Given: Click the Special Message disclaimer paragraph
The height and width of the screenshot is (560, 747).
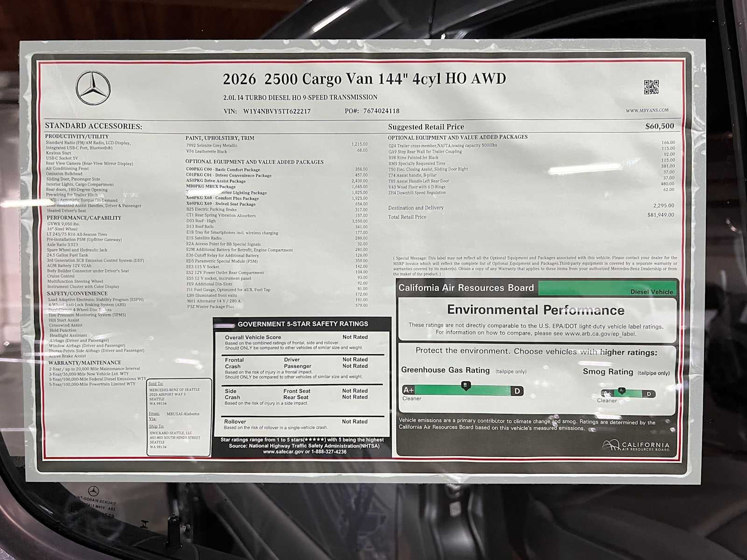Looking at the screenshot, I should point(535,266).
